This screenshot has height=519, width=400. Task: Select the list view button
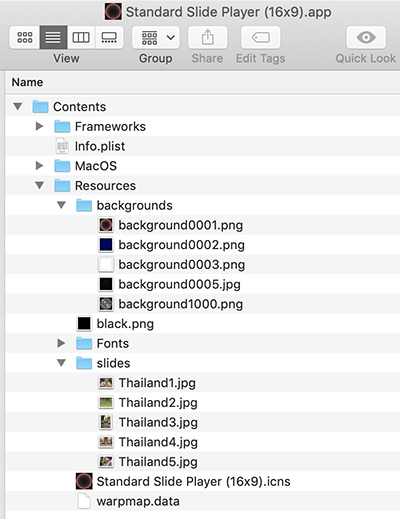(x=53, y=37)
